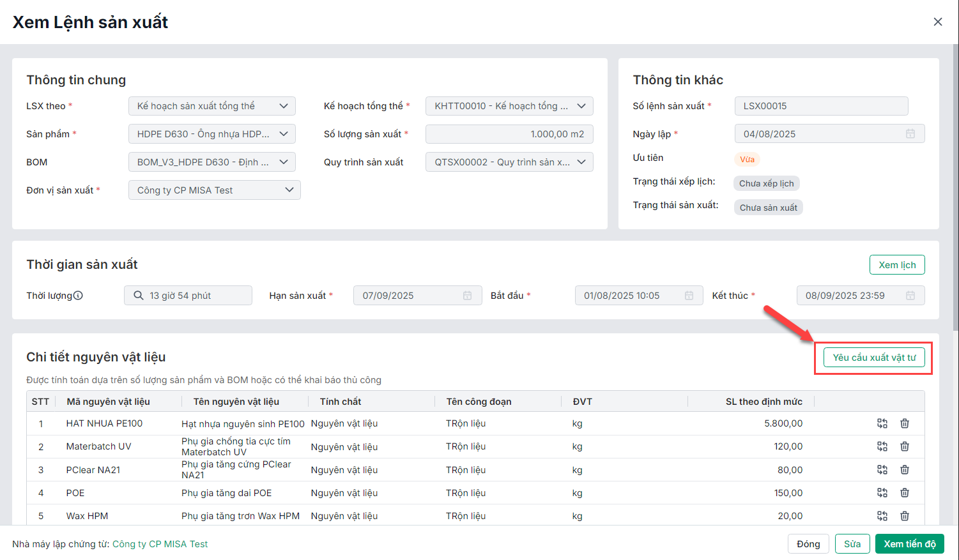Expand the LSX theo dropdown
The width and height of the screenshot is (959, 560).
tap(284, 106)
